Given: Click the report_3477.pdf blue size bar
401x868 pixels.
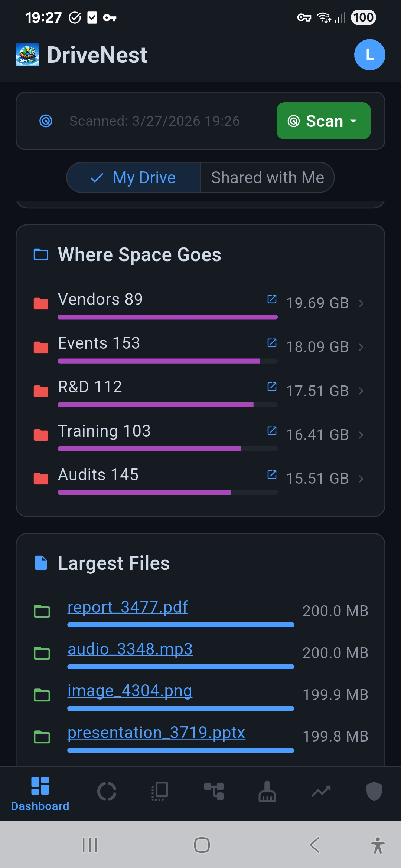Looking at the screenshot, I should [x=181, y=625].
